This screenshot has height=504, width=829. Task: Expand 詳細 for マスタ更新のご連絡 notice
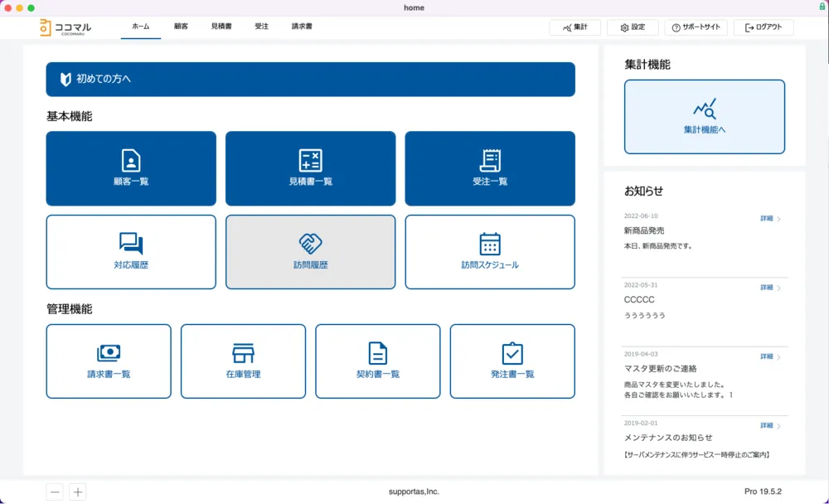tap(770, 356)
